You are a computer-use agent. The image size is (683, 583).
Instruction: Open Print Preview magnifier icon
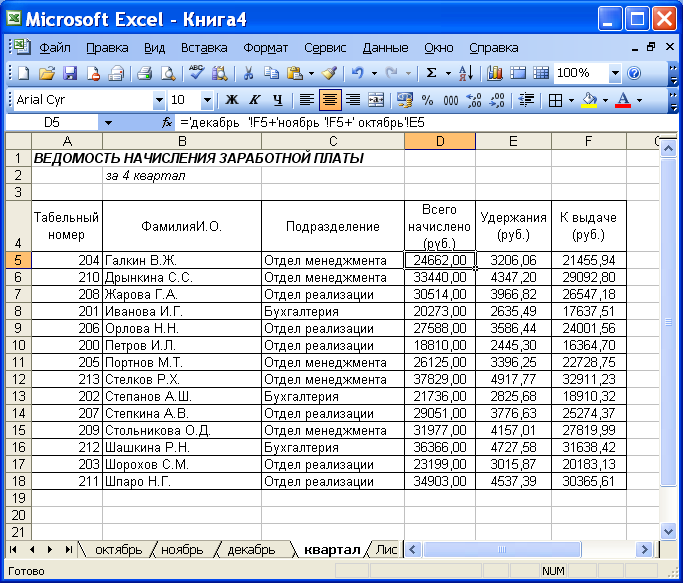point(168,73)
